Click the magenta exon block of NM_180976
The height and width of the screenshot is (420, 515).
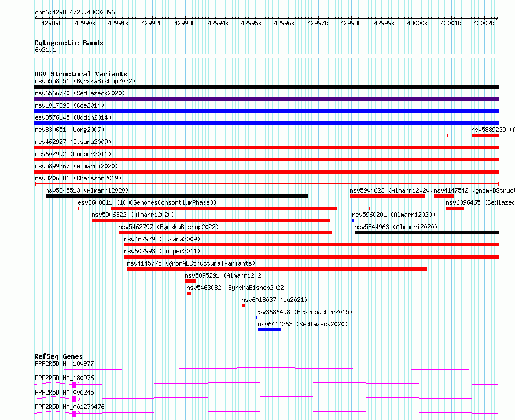tap(74, 385)
